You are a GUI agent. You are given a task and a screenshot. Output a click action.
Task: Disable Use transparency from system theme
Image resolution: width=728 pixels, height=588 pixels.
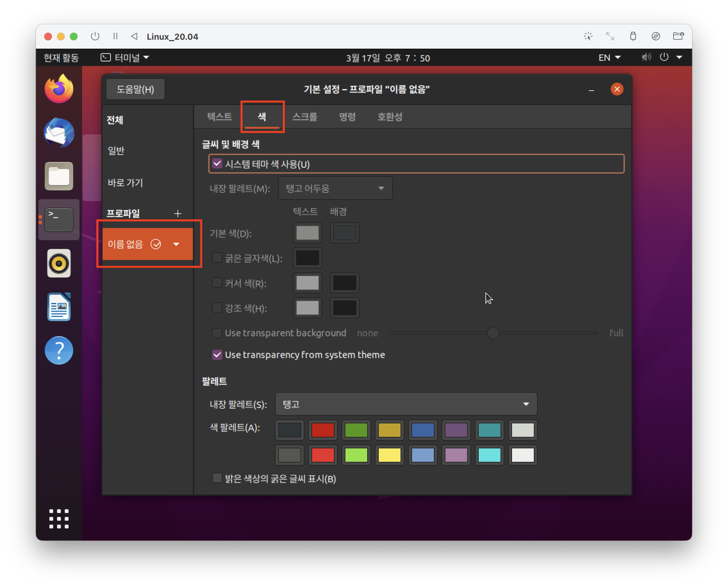click(x=217, y=355)
